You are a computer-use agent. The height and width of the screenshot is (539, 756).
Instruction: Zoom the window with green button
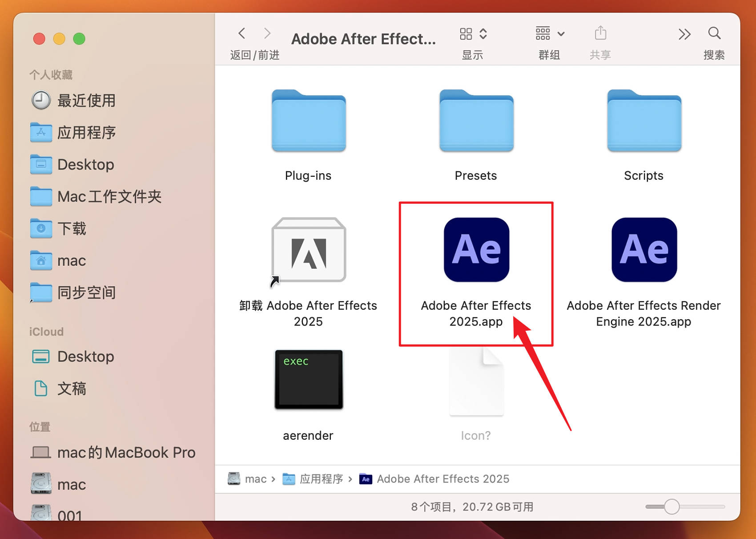pos(79,39)
